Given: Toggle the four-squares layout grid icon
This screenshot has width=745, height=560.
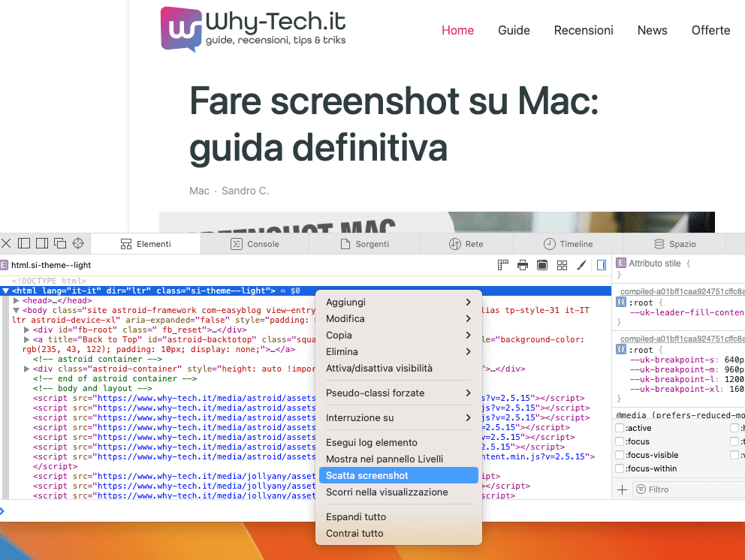Looking at the screenshot, I should coord(562,265).
